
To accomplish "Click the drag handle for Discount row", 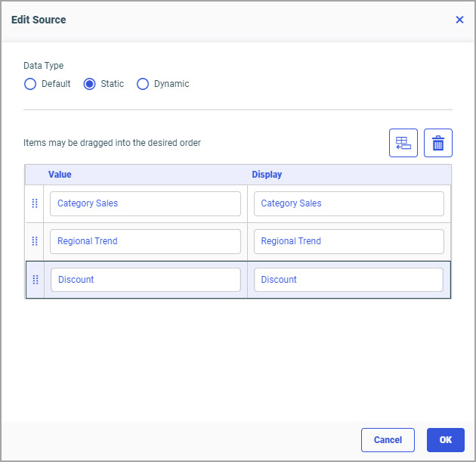I will pyautogui.click(x=35, y=280).
